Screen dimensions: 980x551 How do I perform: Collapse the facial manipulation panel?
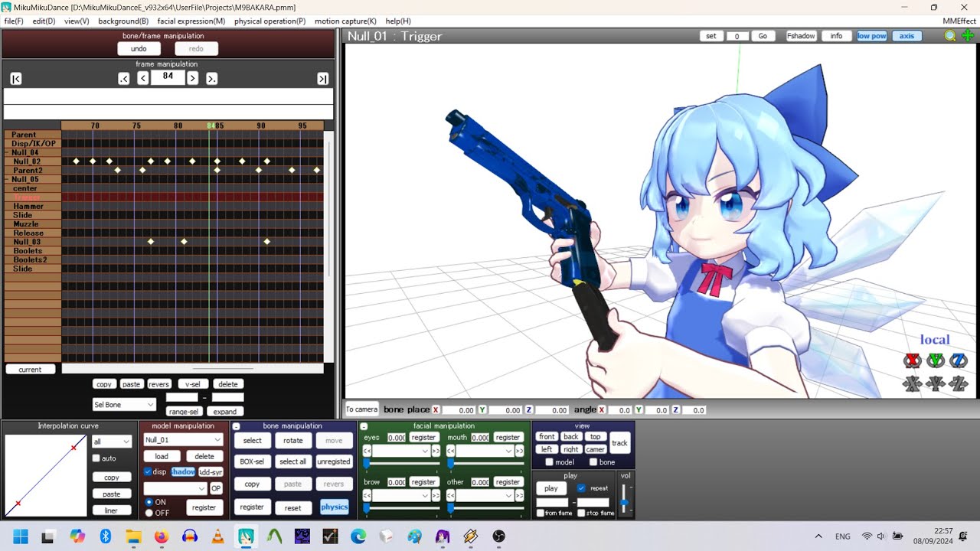pos(364,426)
